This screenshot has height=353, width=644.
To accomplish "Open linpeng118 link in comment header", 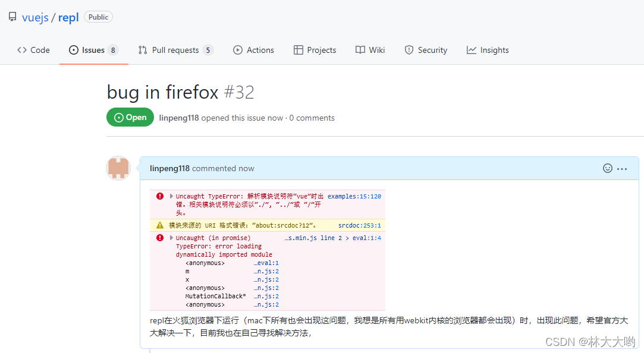I will [x=169, y=168].
